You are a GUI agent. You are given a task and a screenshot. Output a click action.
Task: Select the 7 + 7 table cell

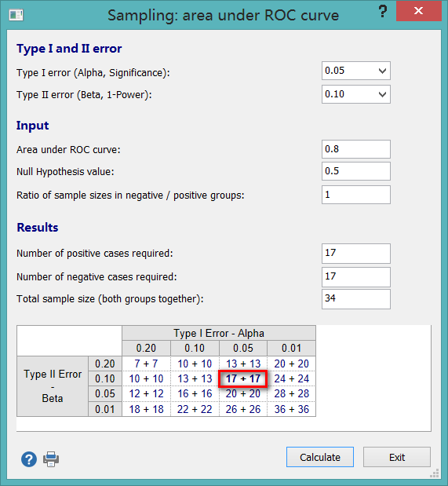coord(146,364)
